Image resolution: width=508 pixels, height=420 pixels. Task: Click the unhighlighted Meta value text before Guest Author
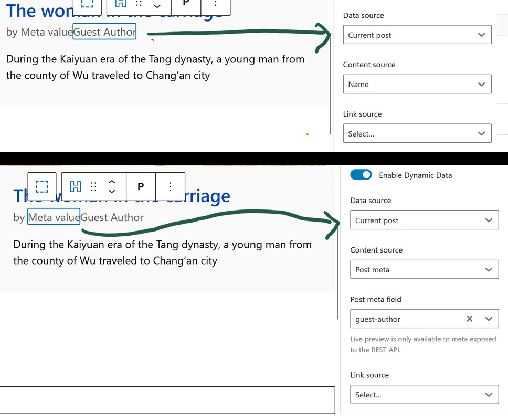(x=47, y=31)
